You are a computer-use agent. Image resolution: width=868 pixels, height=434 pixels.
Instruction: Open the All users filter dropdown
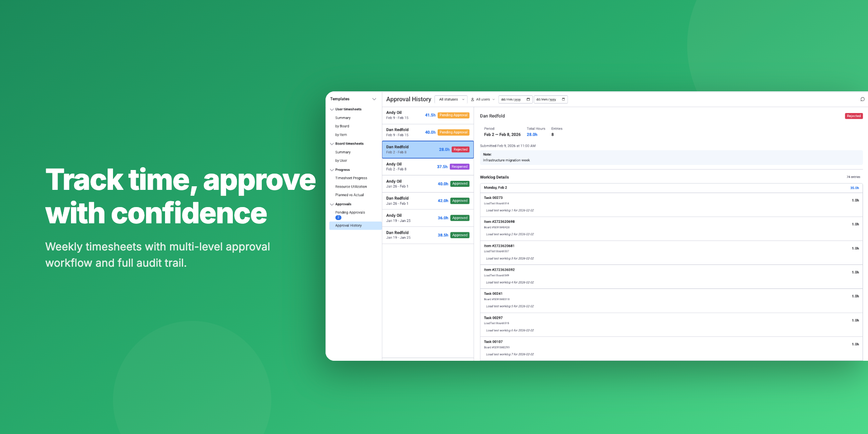pyautogui.click(x=483, y=99)
